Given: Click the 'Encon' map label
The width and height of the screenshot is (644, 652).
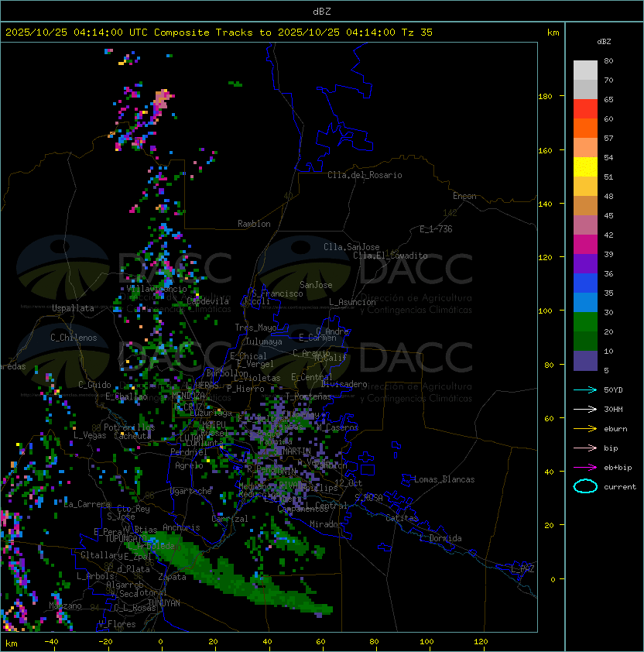Looking at the screenshot, I should click(x=464, y=196).
